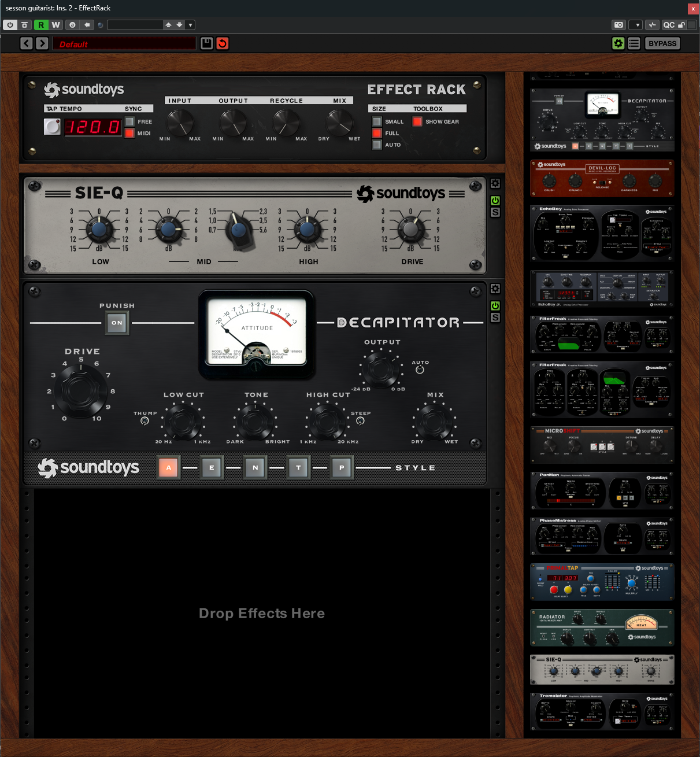Toggle Decapitator module power button
The width and height of the screenshot is (700, 757).
(x=495, y=306)
